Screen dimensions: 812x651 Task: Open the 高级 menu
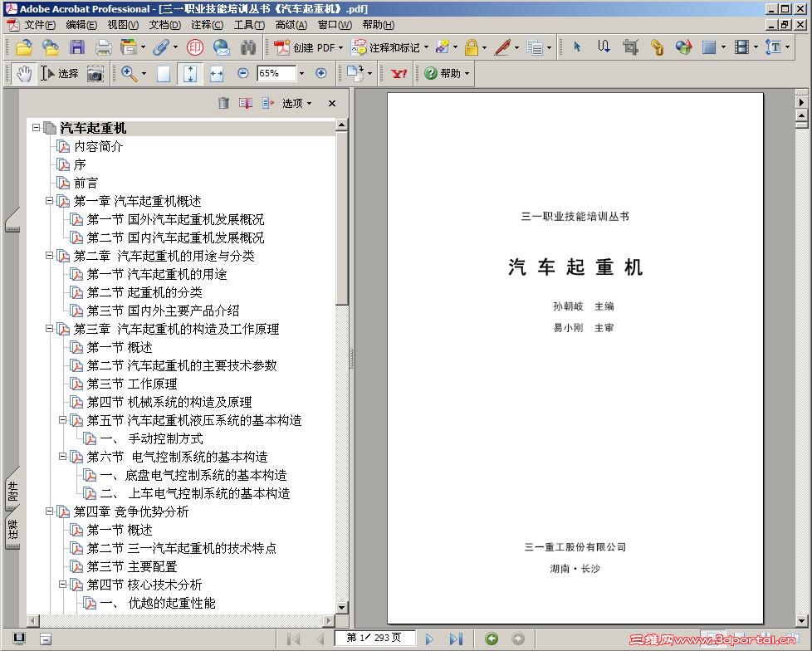click(x=291, y=25)
